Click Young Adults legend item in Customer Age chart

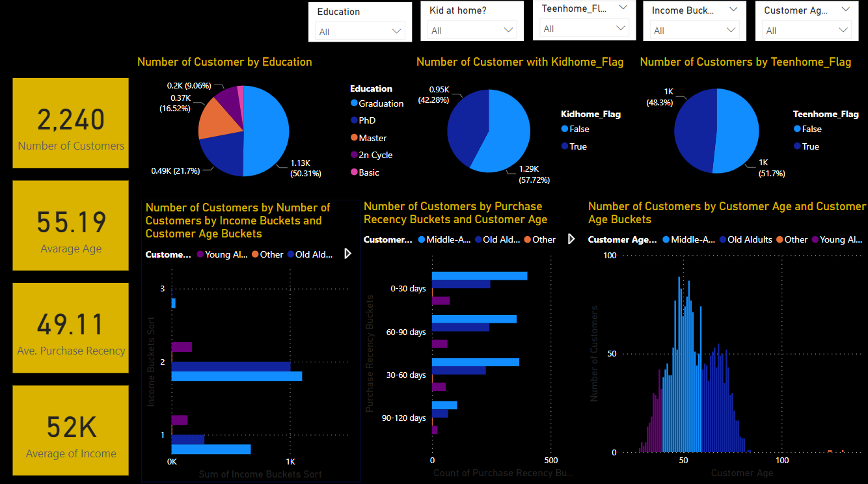coord(837,239)
